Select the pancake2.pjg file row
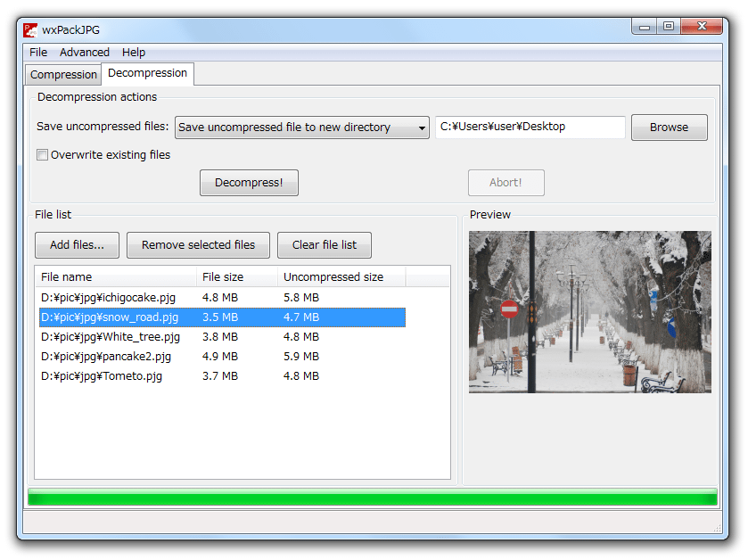The width and height of the screenshot is (748, 560). coord(222,357)
